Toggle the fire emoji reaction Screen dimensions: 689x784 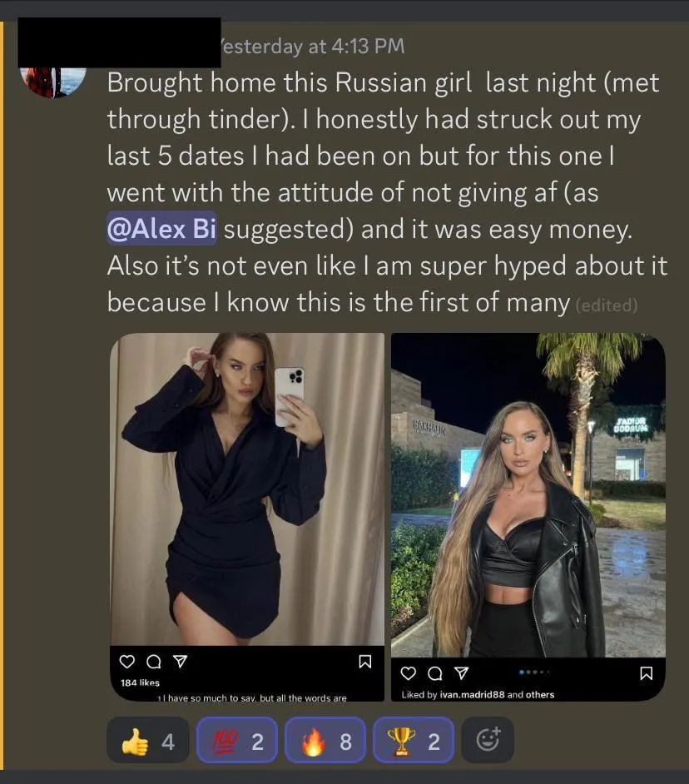(x=325, y=740)
